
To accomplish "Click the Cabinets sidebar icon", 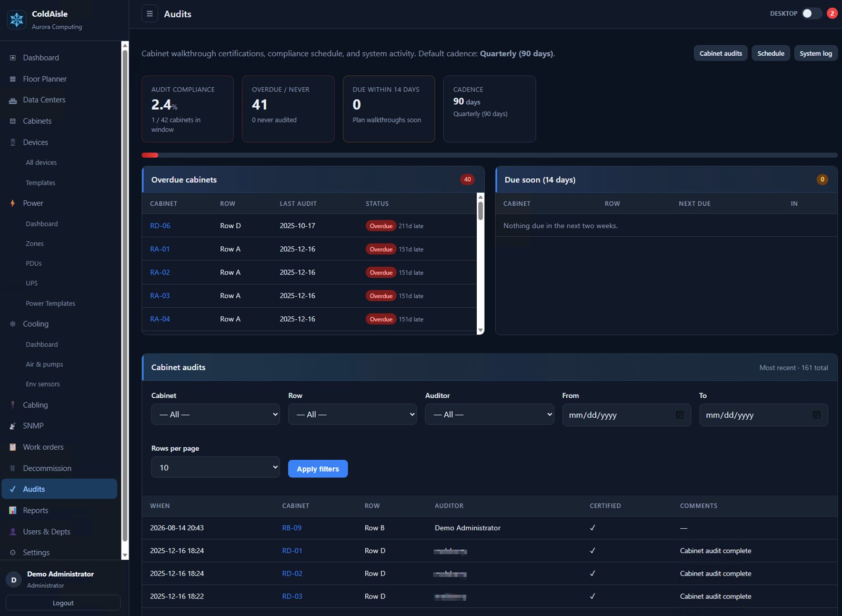I will pyautogui.click(x=13, y=121).
